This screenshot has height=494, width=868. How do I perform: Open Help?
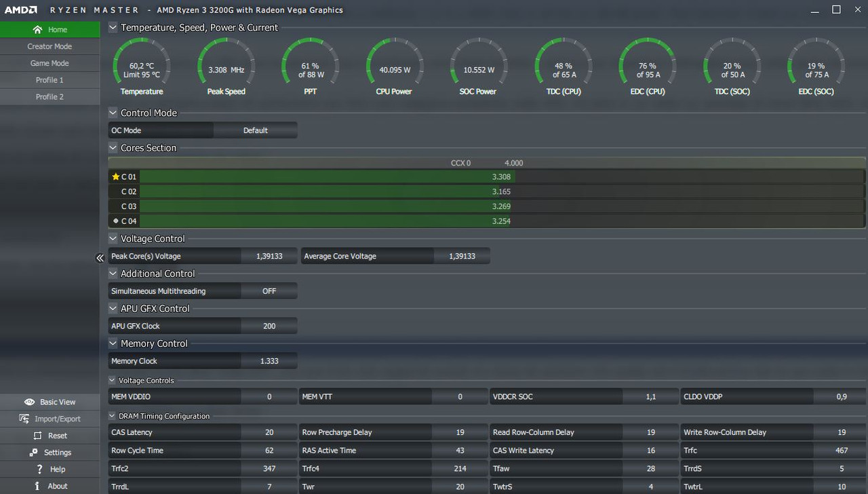click(50, 469)
